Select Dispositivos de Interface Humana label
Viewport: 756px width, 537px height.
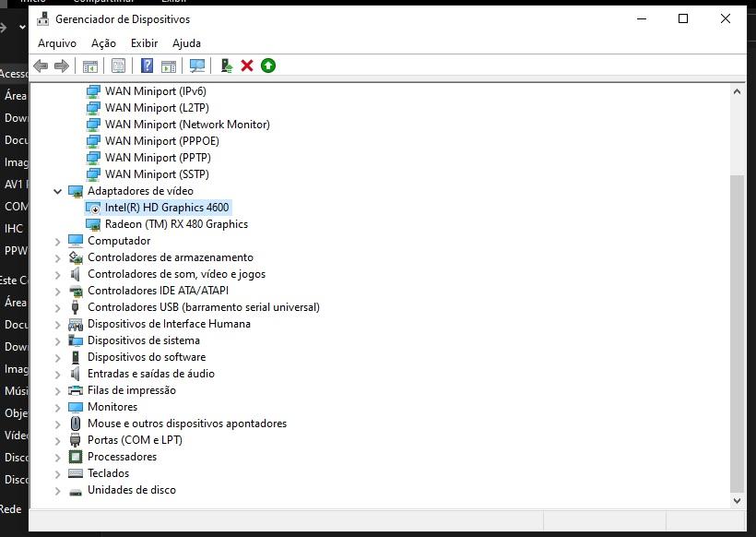point(169,324)
